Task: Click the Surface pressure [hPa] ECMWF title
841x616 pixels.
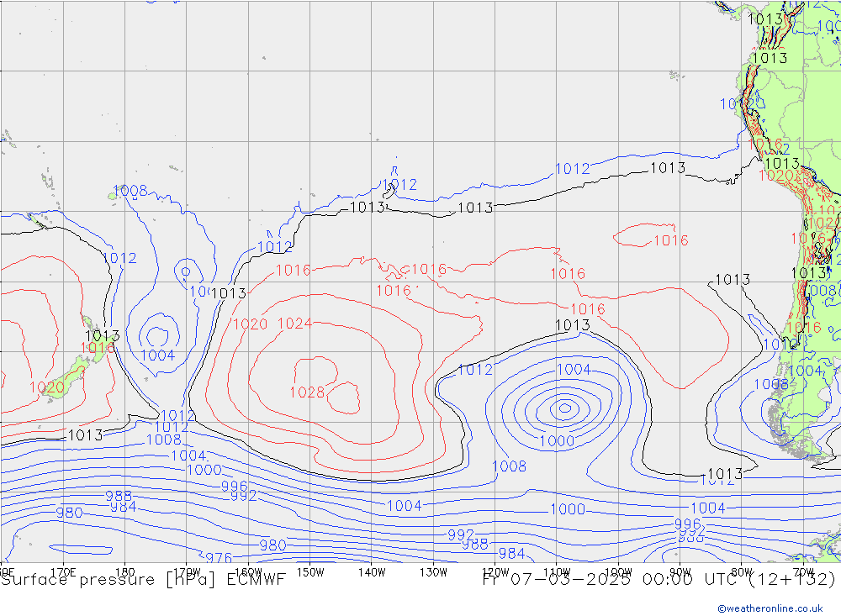Action: pos(143,579)
